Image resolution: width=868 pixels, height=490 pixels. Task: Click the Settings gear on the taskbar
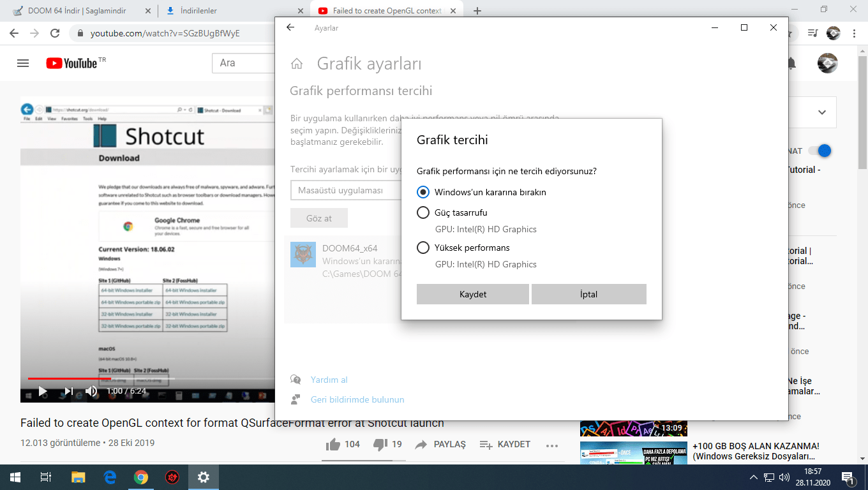tap(204, 477)
